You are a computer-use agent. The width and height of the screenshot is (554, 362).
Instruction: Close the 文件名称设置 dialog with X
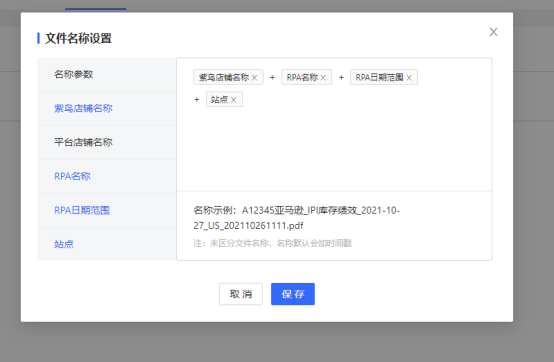click(x=493, y=32)
